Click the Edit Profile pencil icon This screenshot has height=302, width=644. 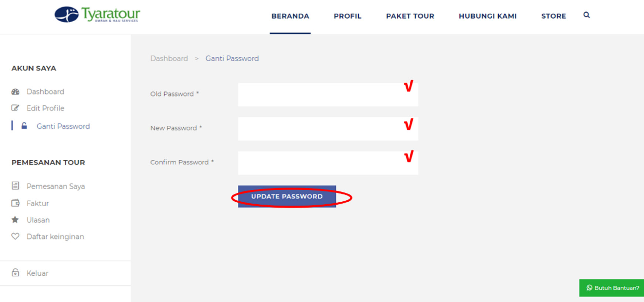15,108
